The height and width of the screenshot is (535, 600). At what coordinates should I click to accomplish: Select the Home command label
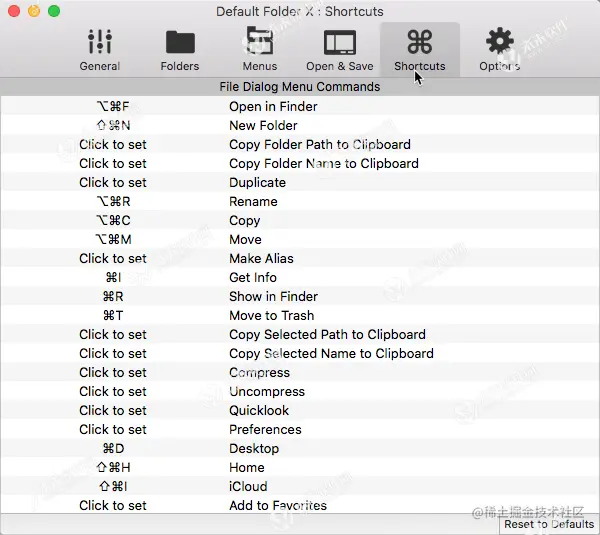[247, 468]
